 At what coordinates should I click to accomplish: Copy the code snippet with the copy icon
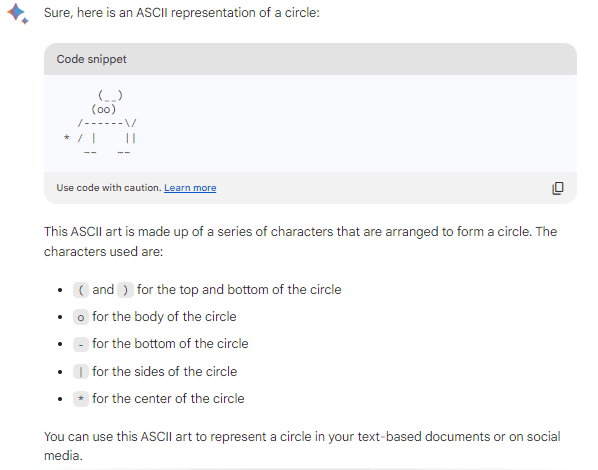tap(558, 188)
